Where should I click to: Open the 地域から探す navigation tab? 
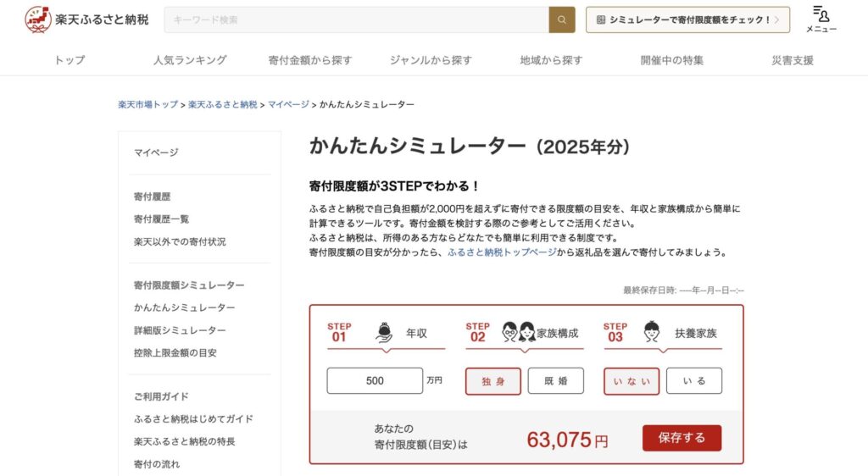[x=551, y=59]
